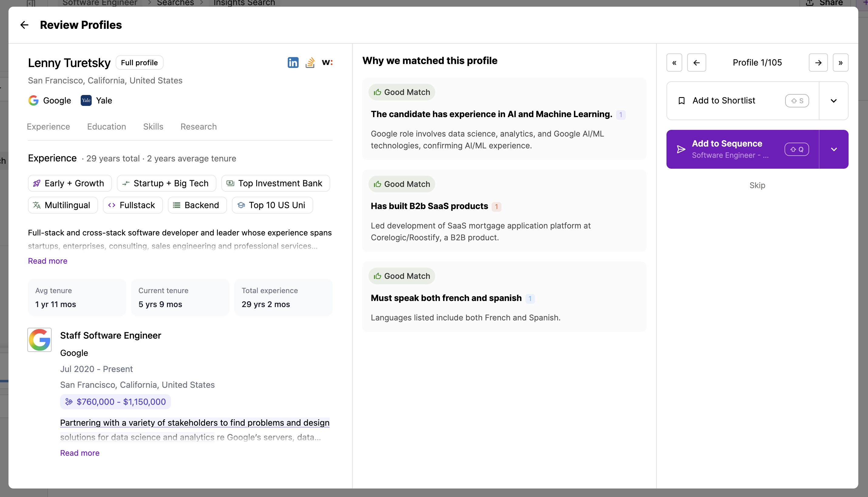Click the Good Match badge above B2b SaaS
The width and height of the screenshot is (868, 497).
(402, 184)
